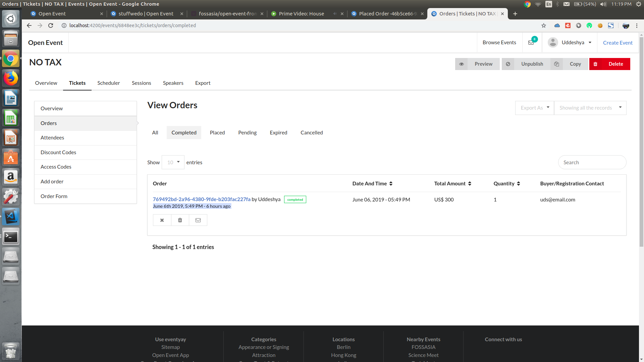Open Chrome three-dot menu
The height and width of the screenshot is (362, 644).
coord(637,25)
